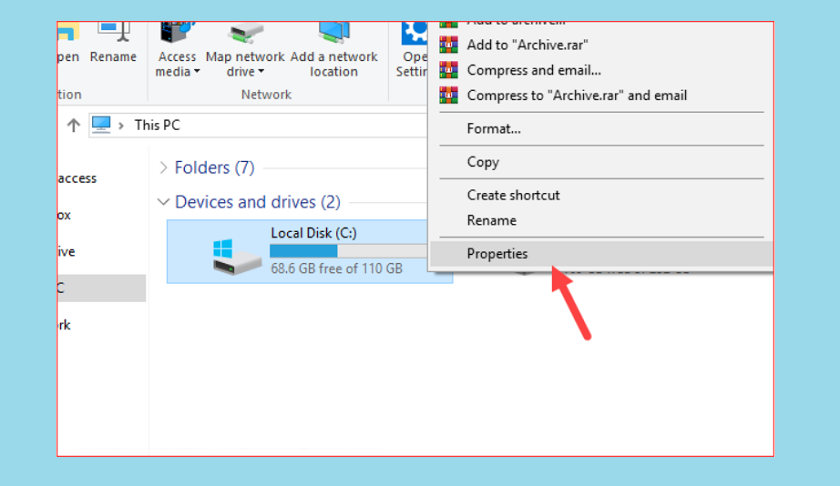This screenshot has width=840, height=486.
Task: Click the Open Settings gear icon
Action: coord(414,33)
